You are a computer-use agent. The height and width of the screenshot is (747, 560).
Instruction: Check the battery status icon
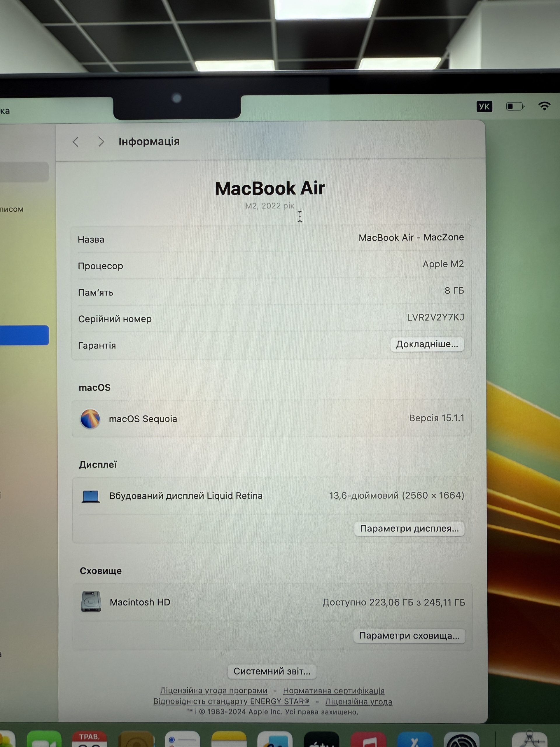point(515,107)
